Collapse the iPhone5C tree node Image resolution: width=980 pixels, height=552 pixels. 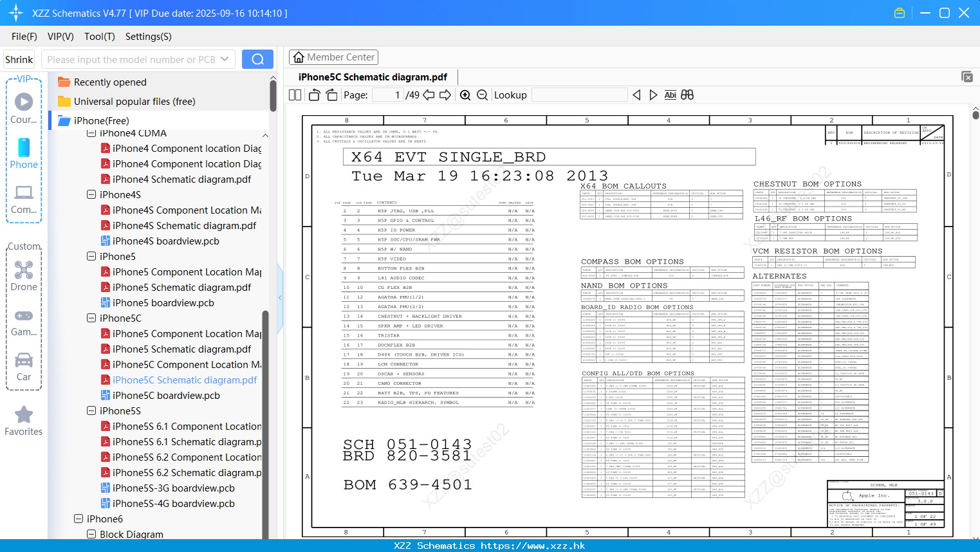[91, 318]
